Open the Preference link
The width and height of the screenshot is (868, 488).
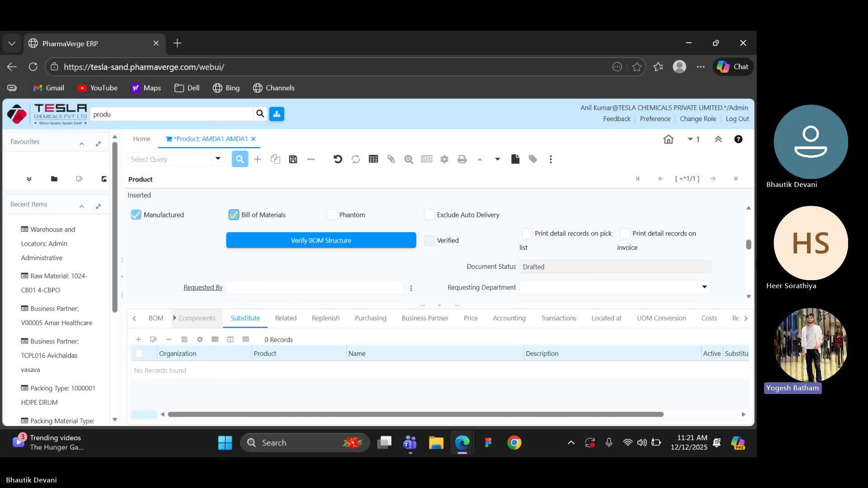point(655,119)
